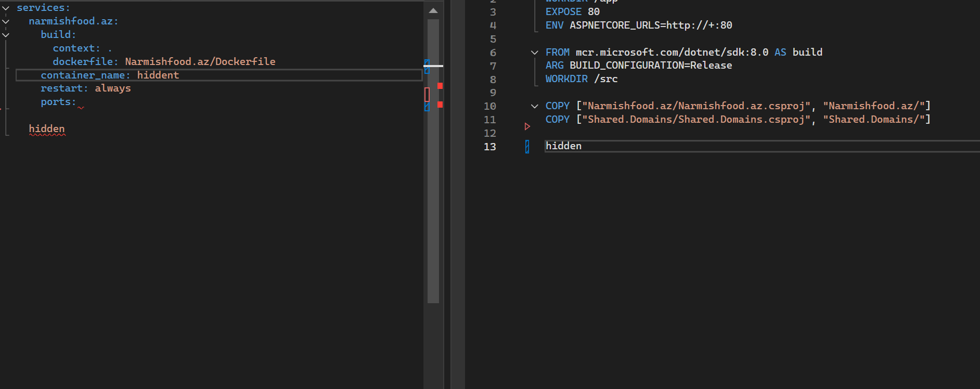This screenshot has height=389, width=980.
Task: Collapse the COPY block at line 10
Action: (534, 106)
